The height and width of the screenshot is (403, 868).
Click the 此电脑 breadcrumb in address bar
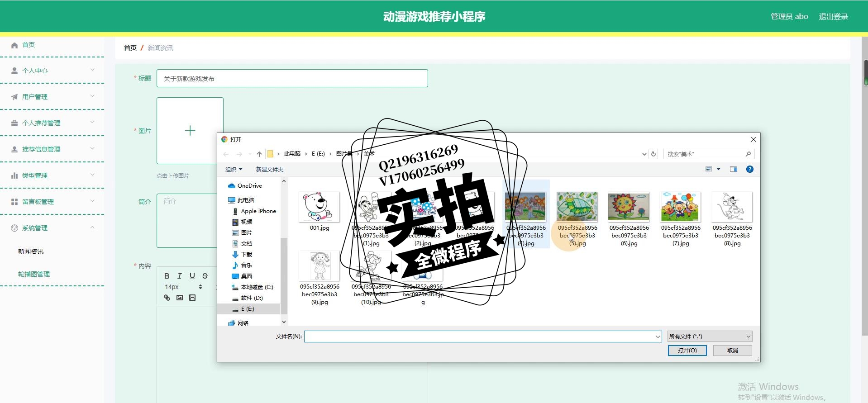pyautogui.click(x=292, y=154)
